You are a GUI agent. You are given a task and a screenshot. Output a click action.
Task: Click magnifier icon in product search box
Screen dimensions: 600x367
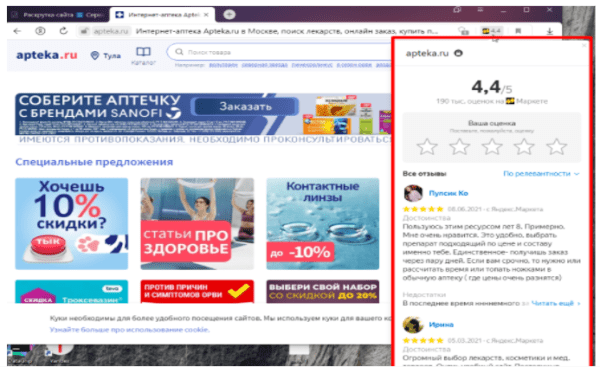point(179,52)
